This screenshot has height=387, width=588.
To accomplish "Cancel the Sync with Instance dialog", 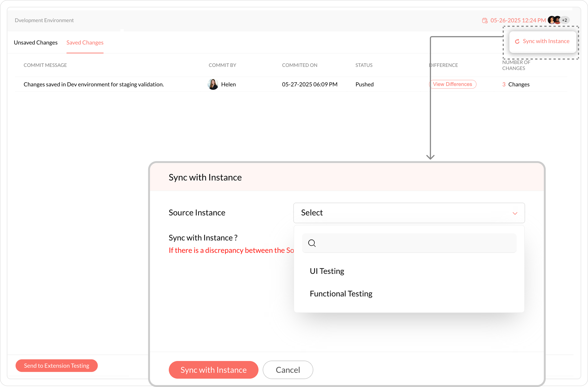I will pyautogui.click(x=288, y=370).
